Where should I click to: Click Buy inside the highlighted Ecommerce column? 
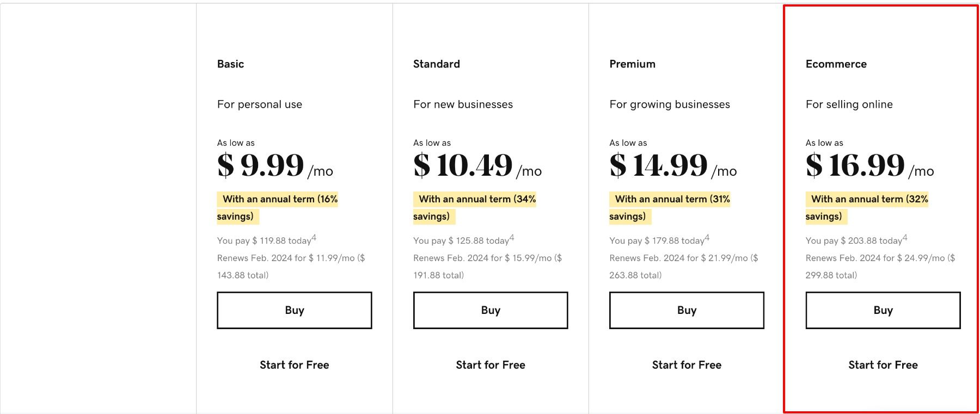click(x=883, y=310)
